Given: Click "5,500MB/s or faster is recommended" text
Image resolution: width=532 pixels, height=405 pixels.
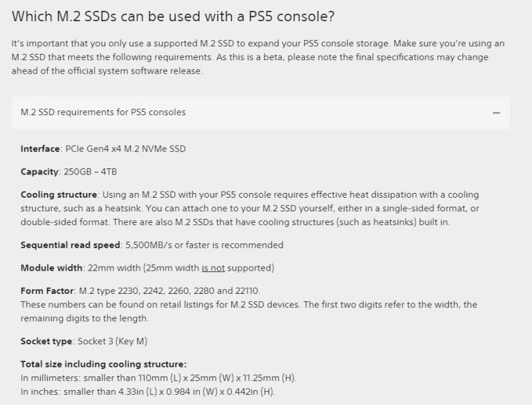Looking at the screenshot, I should [205, 245].
